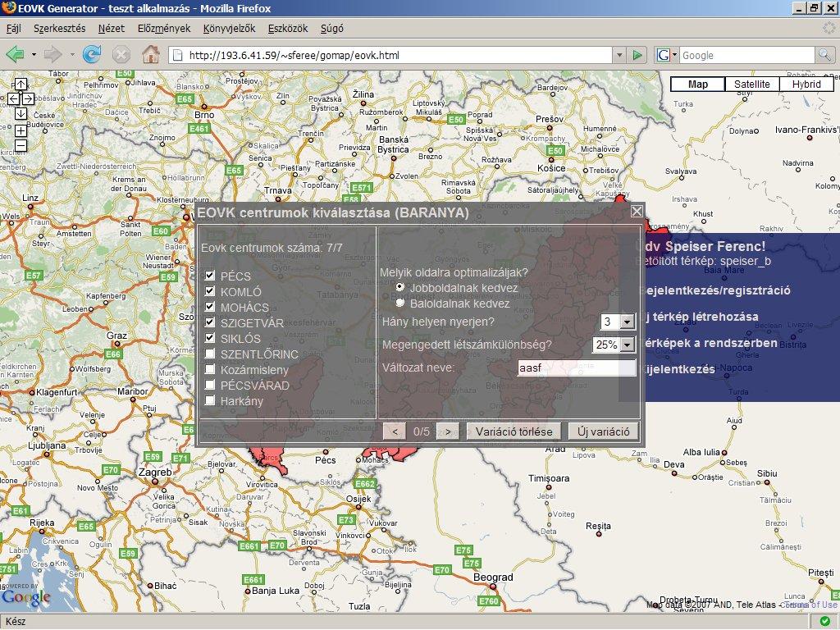This screenshot has height=630, width=840.
Task: Check the PÉCSVÁRAD checkbox
Action: [x=210, y=385]
